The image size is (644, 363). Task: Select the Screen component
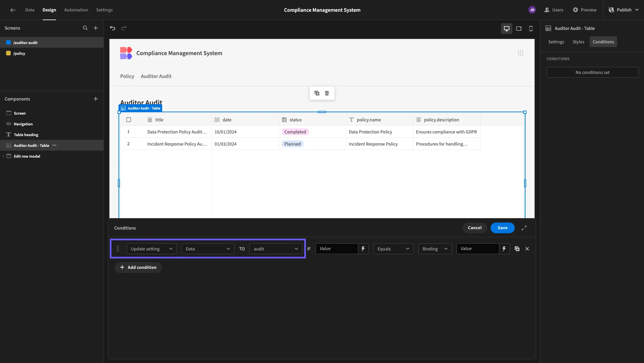click(52, 113)
